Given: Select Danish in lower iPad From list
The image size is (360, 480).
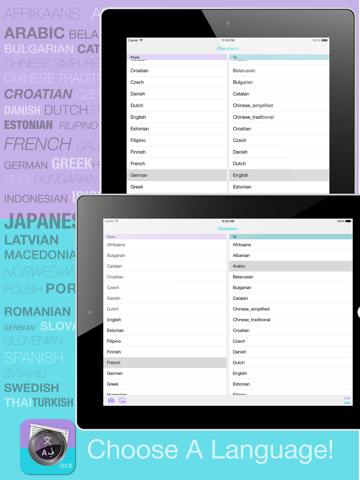Looking at the screenshot, I should [165, 298].
